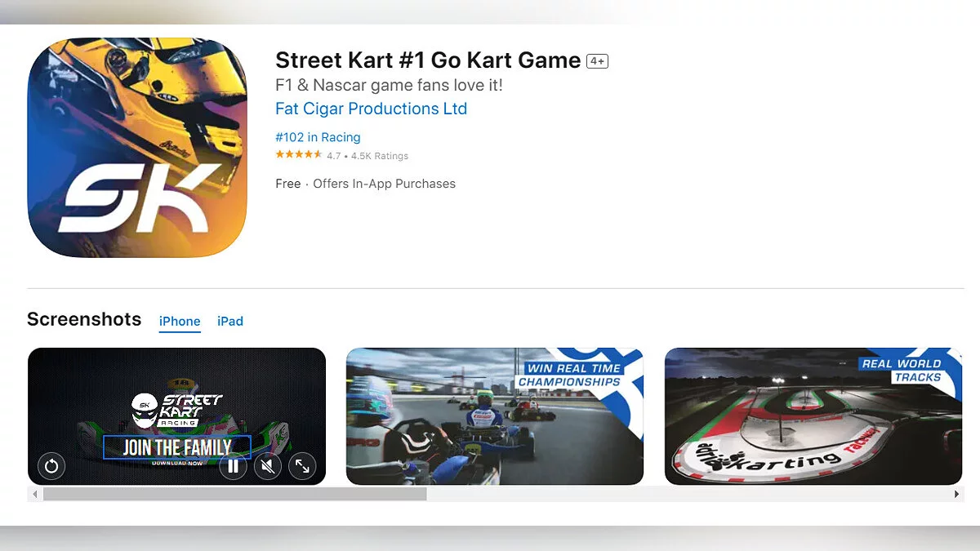This screenshot has width=980, height=551.
Task: Switch to the iPhone screenshots tab
Action: pos(180,321)
